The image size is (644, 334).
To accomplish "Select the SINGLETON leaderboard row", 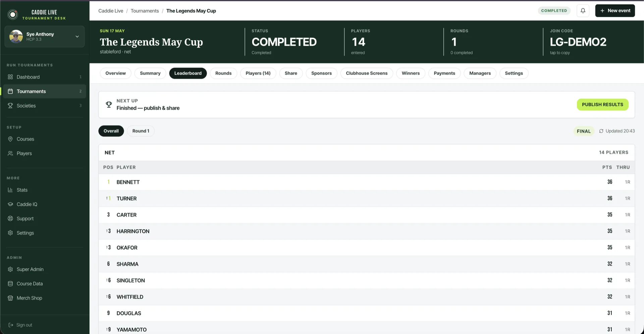I will (367, 280).
